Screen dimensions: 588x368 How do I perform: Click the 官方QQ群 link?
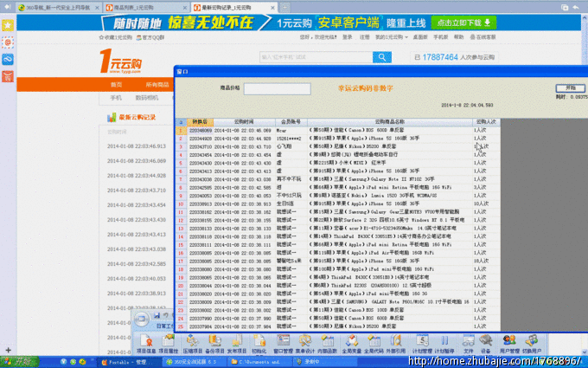click(x=150, y=37)
